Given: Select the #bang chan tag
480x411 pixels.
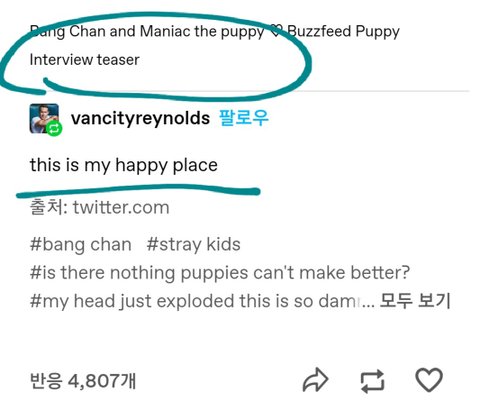Looking at the screenshot, I should 81,244.
